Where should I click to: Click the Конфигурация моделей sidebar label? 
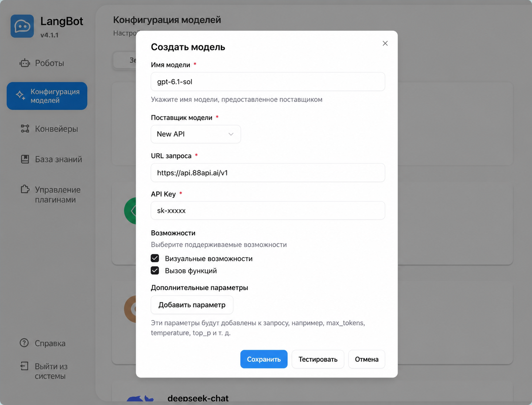click(55, 96)
